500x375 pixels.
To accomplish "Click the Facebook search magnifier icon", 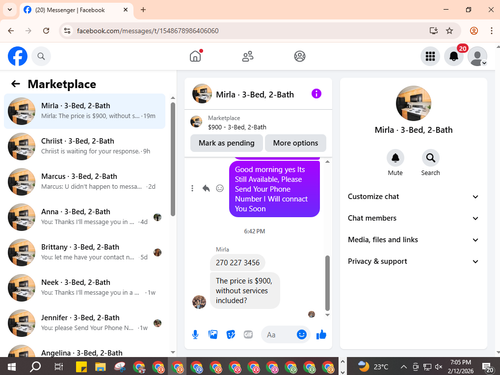I will (x=41, y=56).
